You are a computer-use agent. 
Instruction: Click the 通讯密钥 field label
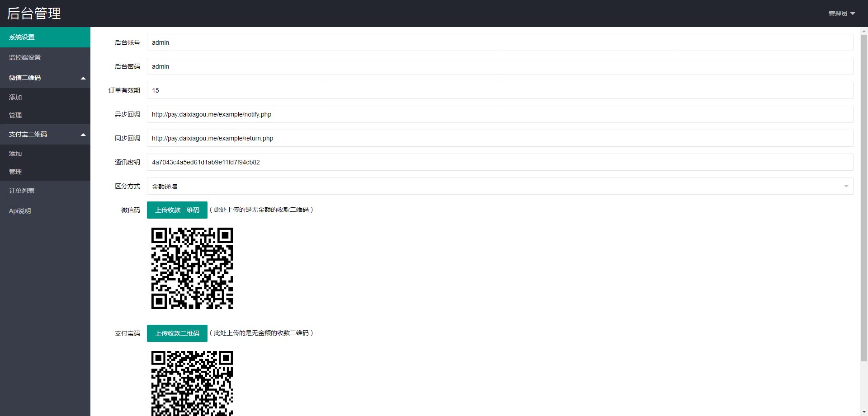coord(127,162)
